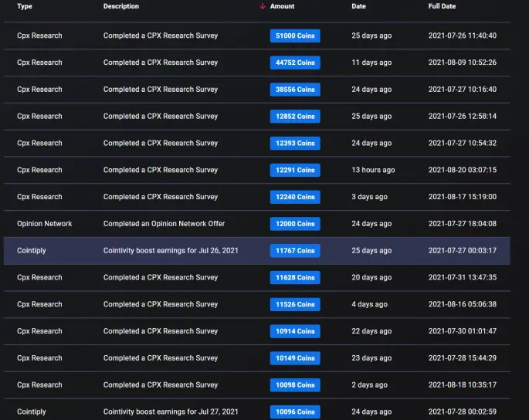Select the 10096 Coins badge

pos(295,412)
